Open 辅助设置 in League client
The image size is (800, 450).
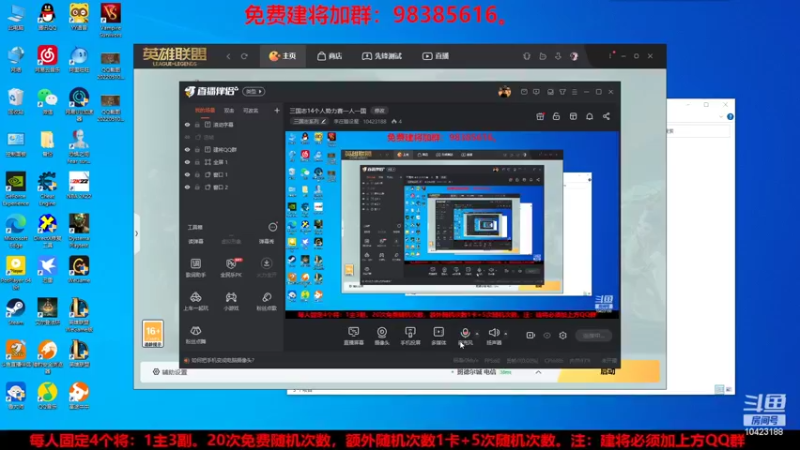pyautogui.click(x=170, y=372)
